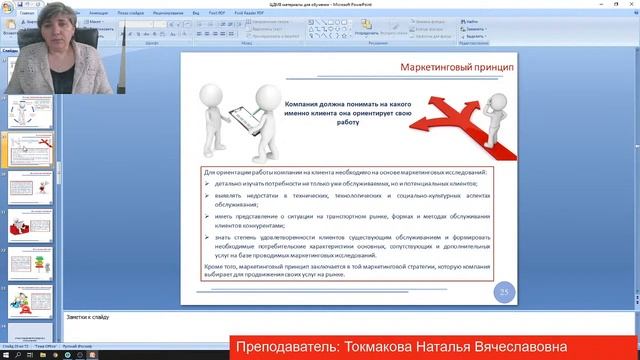Select the star shape in shapes gallery
Viewport: 640px width, 360px height.
[344, 36]
